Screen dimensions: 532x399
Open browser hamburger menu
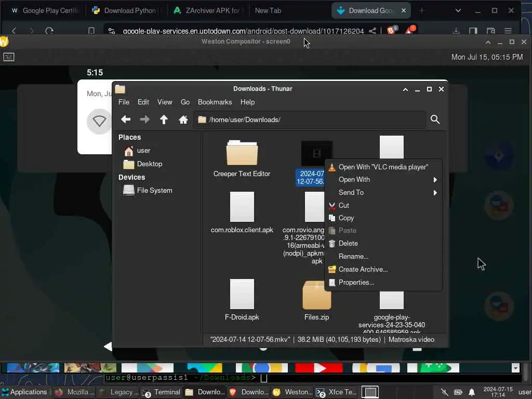(508, 31)
